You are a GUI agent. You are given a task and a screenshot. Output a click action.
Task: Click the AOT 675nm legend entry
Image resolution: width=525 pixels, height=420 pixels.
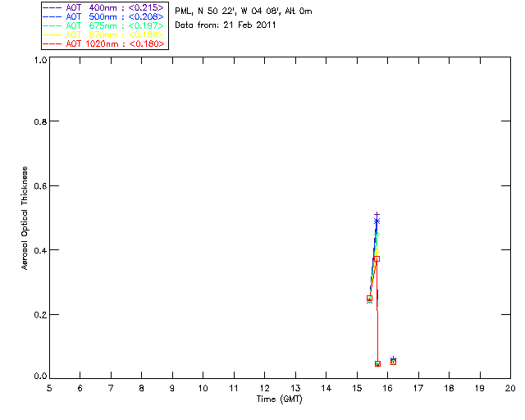point(103,25)
